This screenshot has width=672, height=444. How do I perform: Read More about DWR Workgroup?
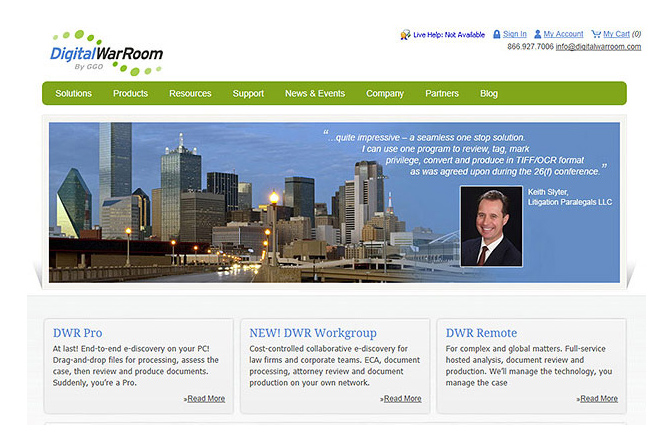tap(401, 399)
